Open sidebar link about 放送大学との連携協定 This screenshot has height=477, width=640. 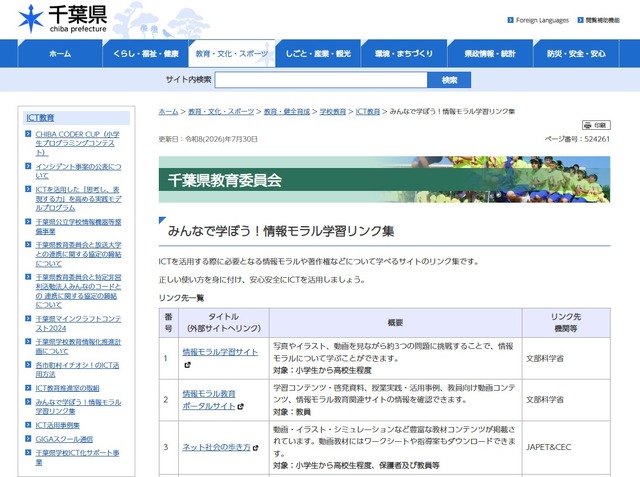[x=78, y=254]
